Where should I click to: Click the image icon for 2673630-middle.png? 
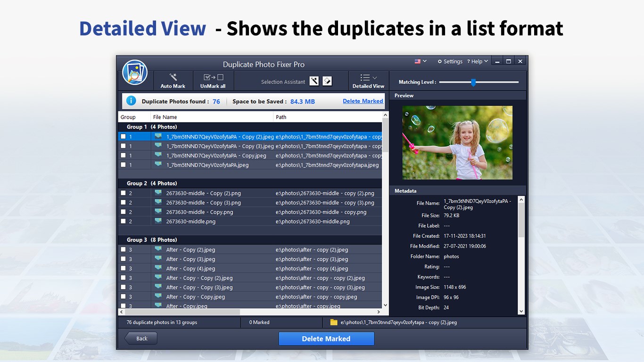click(158, 221)
